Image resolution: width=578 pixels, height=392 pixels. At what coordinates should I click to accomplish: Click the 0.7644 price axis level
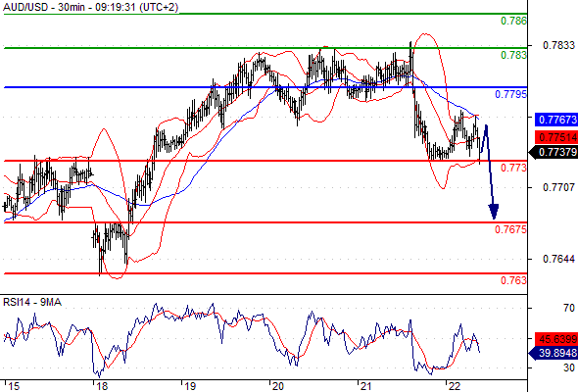pyautogui.click(x=558, y=260)
